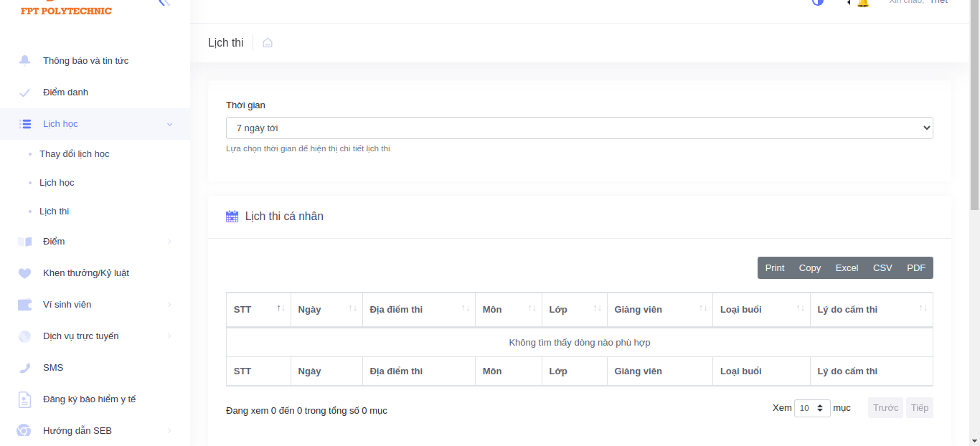The height and width of the screenshot is (446, 980).
Task: Click the home breadcrumb icon next to Lịch thi
Action: point(268,43)
